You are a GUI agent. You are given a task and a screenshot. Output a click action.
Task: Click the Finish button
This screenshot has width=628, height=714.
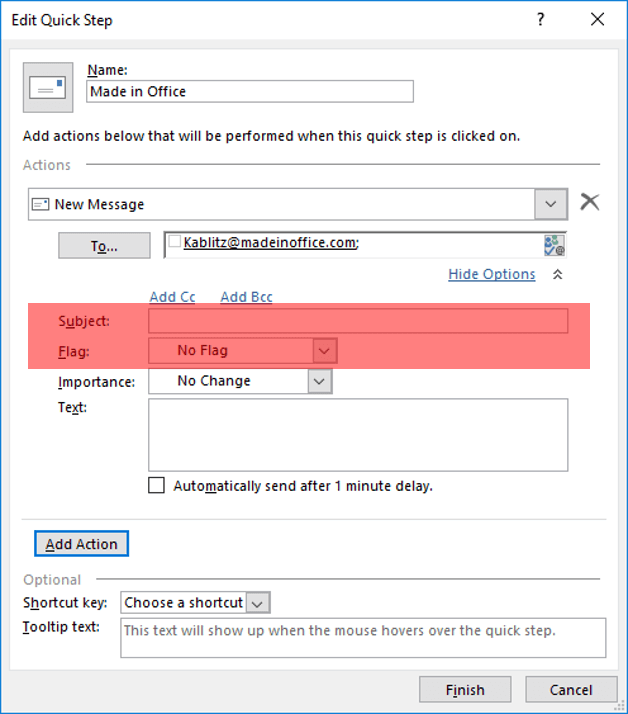point(465,690)
